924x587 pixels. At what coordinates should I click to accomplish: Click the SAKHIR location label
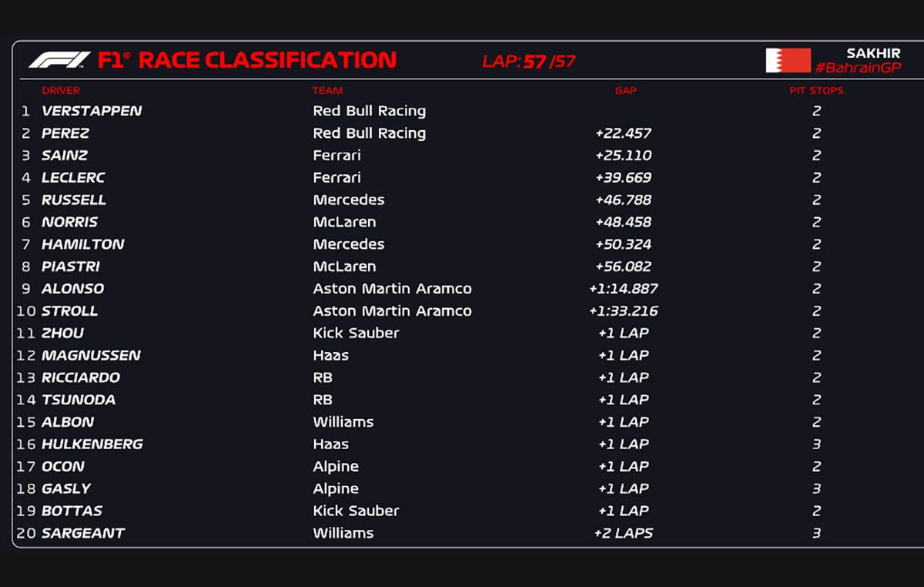click(873, 53)
